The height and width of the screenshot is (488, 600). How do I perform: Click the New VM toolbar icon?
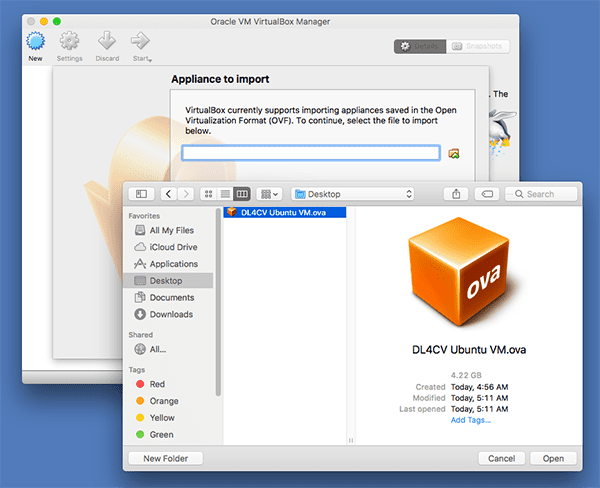pos(35,41)
